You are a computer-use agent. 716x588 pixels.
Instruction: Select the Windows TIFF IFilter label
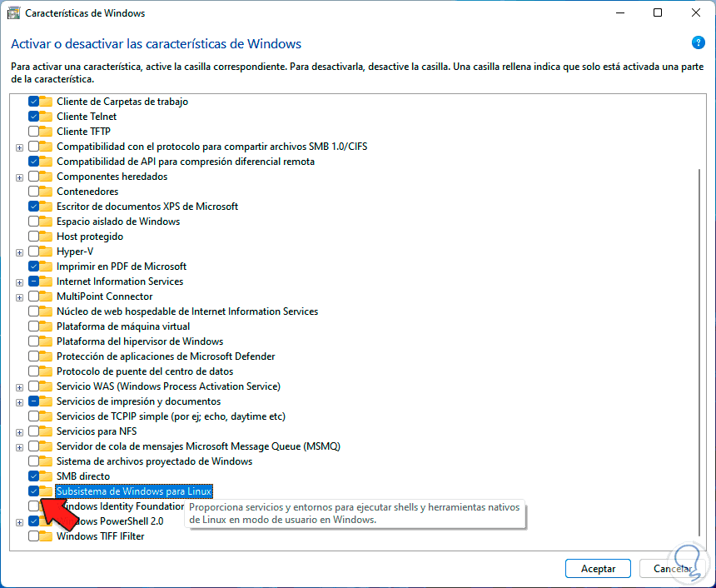(x=101, y=536)
